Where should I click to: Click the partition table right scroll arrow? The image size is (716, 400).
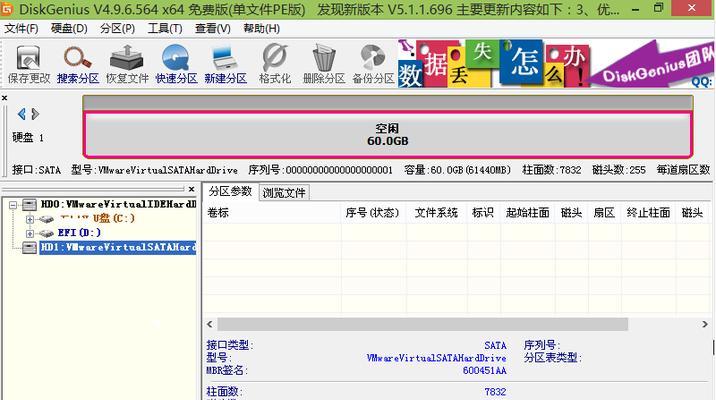[x=705, y=324]
